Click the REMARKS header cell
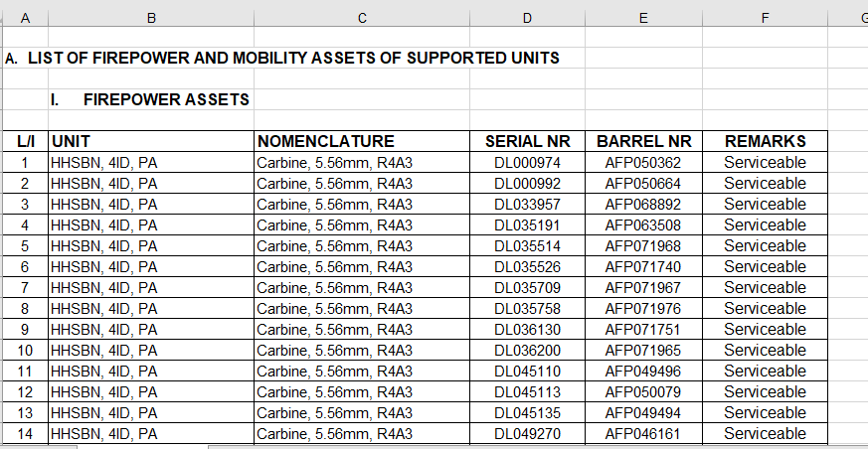Image resolution: width=868 pixels, height=449 pixels. [765, 141]
